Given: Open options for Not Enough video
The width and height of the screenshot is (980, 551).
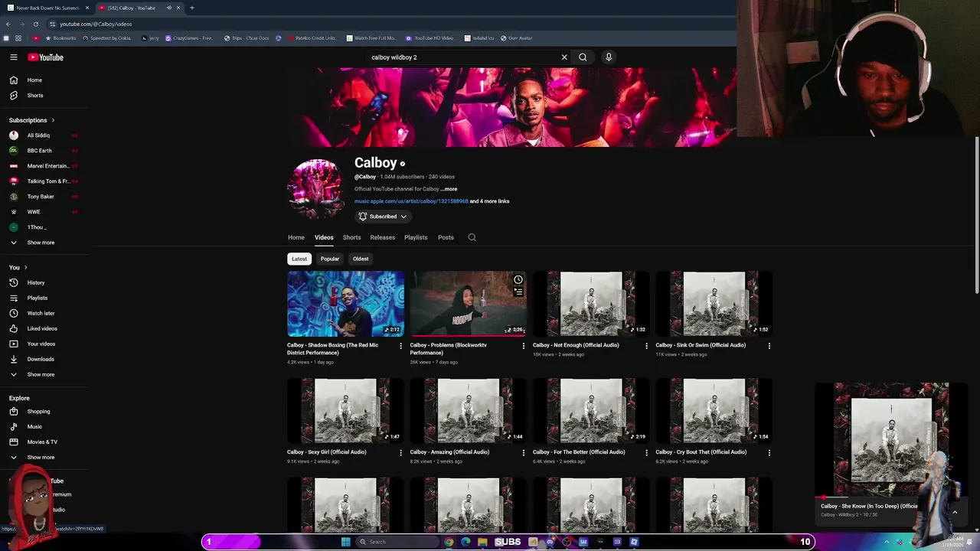Looking at the screenshot, I should coord(646,346).
